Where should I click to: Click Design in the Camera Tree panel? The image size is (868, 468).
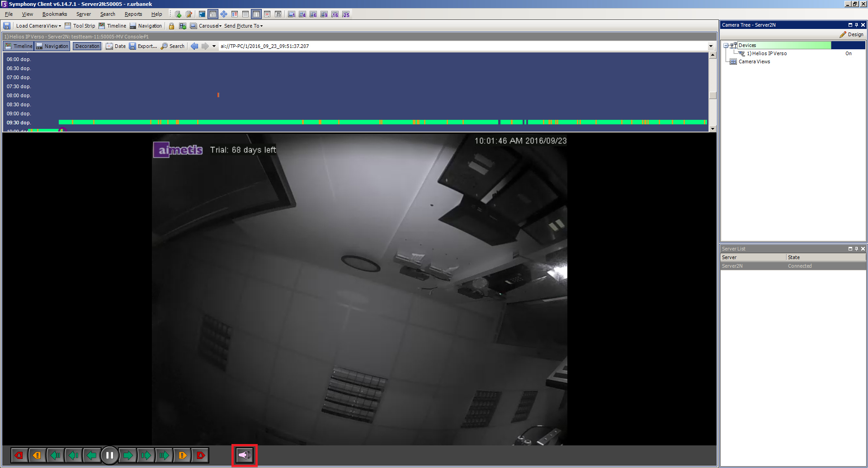pos(852,35)
